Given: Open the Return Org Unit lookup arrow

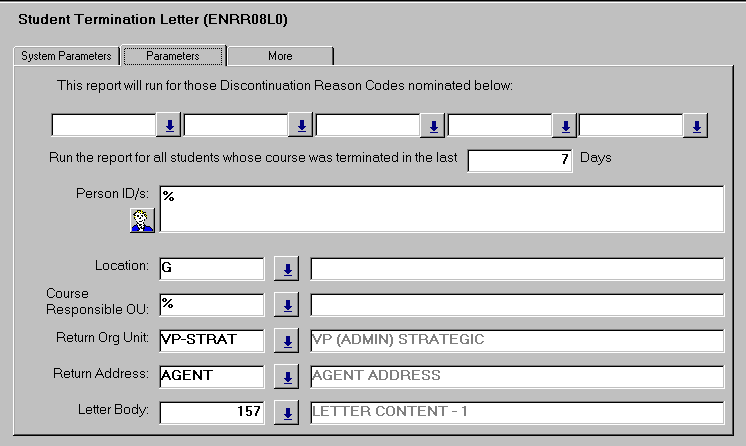Looking at the screenshot, I should coord(287,341).
